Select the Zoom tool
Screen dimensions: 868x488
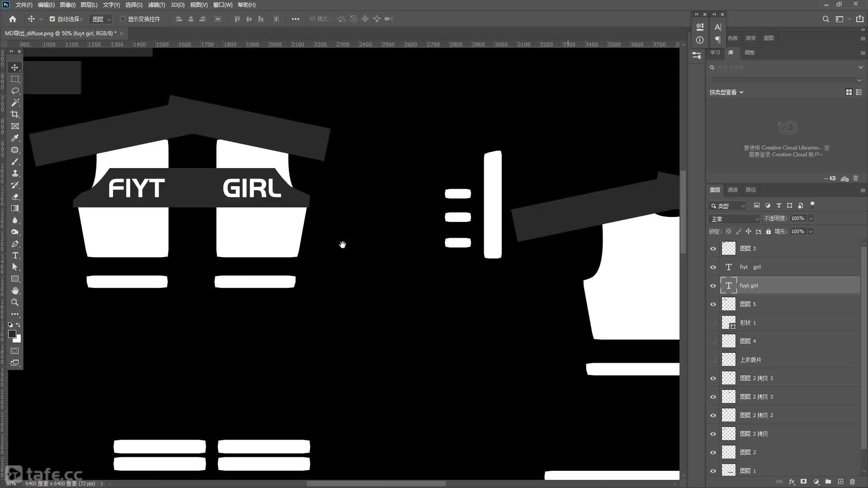[15, 302]
